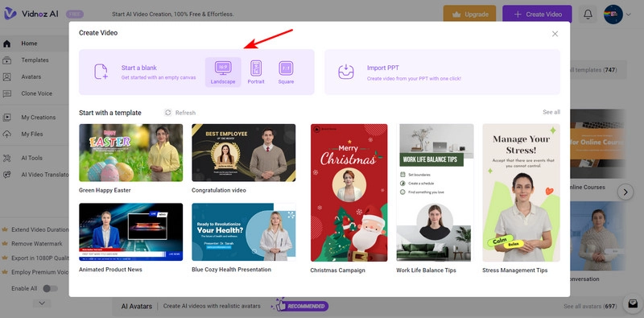Image resolution: width=644 pixels, height=318 pixels.
Task: Click the AI Tools sidebar icon
Action: coord(7,158)
